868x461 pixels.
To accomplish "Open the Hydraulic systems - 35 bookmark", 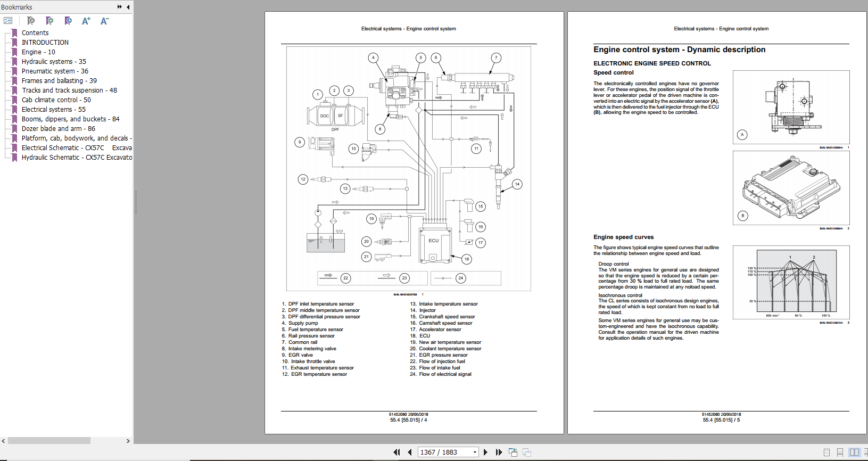I will [54, 62].
